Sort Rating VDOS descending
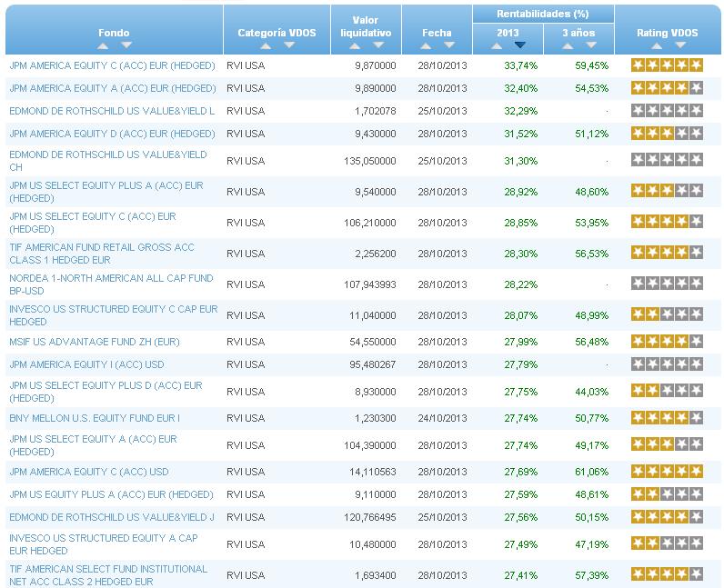Viewport: 724px width, 588px height. (679, 45)
